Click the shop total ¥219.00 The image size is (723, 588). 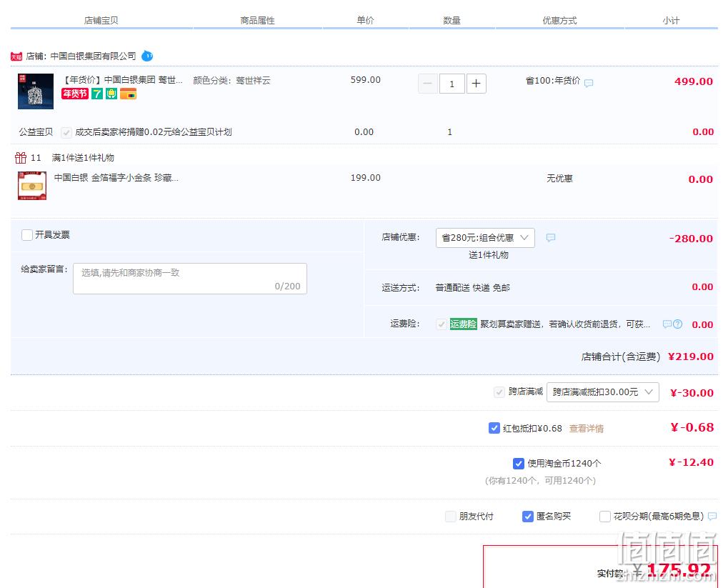tap(691, 357)
